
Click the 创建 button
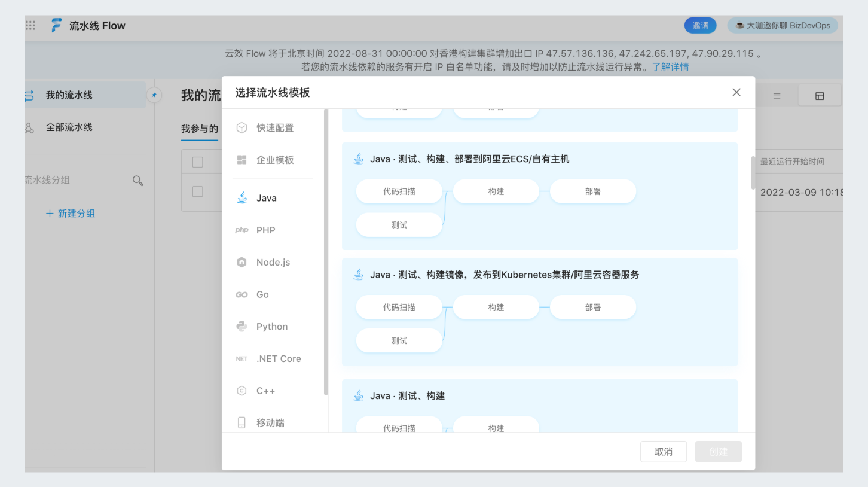pos(719,452)
